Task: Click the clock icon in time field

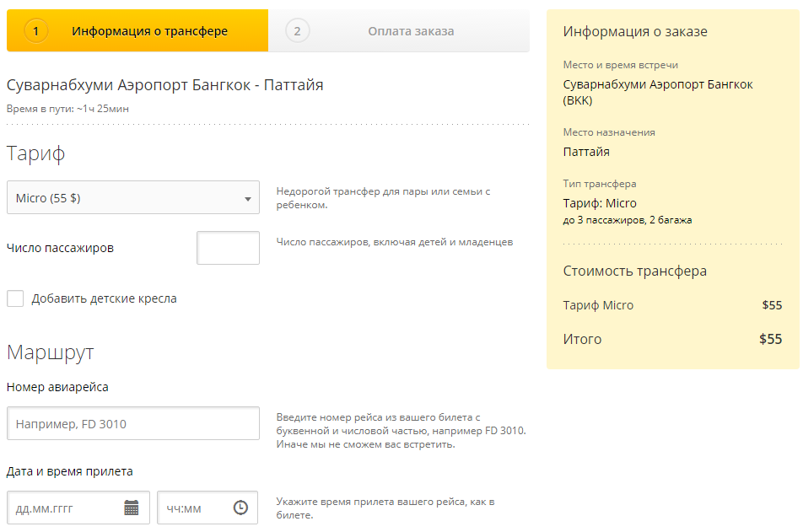Action: click(240, 508)
